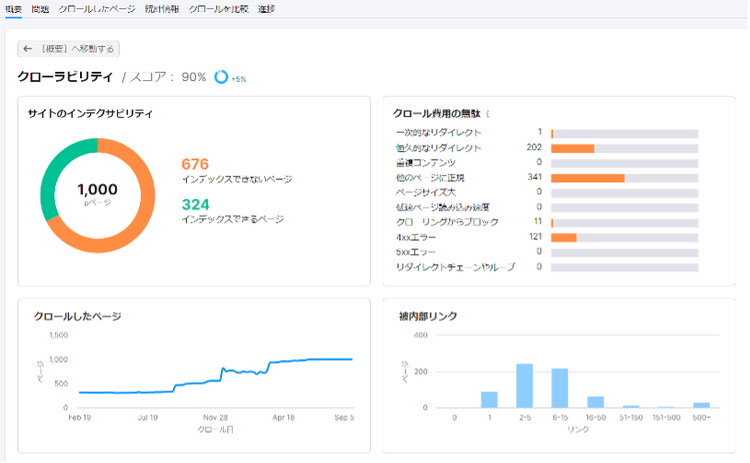
Task: Click the リダイレクトチェーンやループ row label
Action: pyautogui.click(x=455, y=267)
